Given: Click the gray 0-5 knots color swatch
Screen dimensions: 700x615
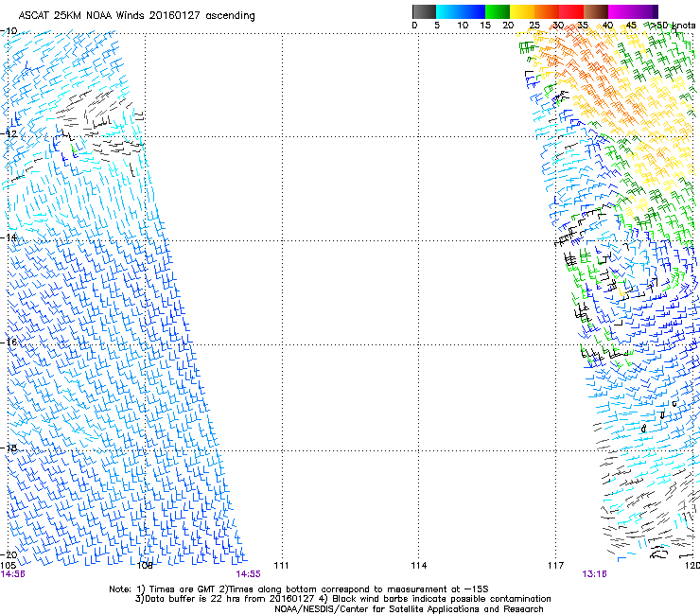Looking at the screenshot, I should 424,11.
